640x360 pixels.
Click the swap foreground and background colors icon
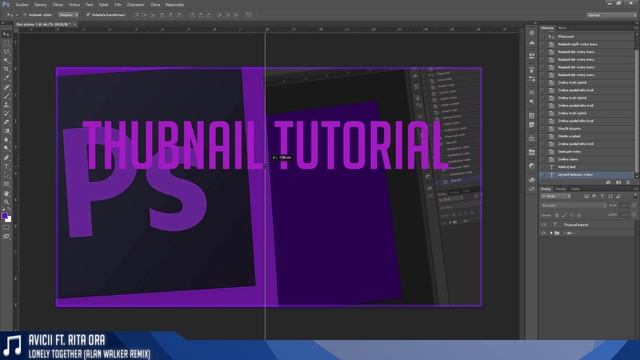(9, 210)
